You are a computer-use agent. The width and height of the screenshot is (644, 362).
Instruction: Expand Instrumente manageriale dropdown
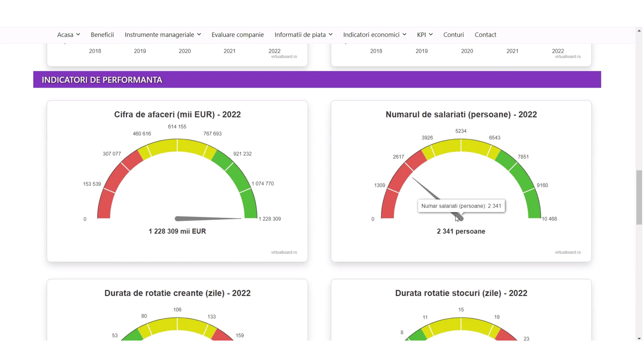point(163,35)
